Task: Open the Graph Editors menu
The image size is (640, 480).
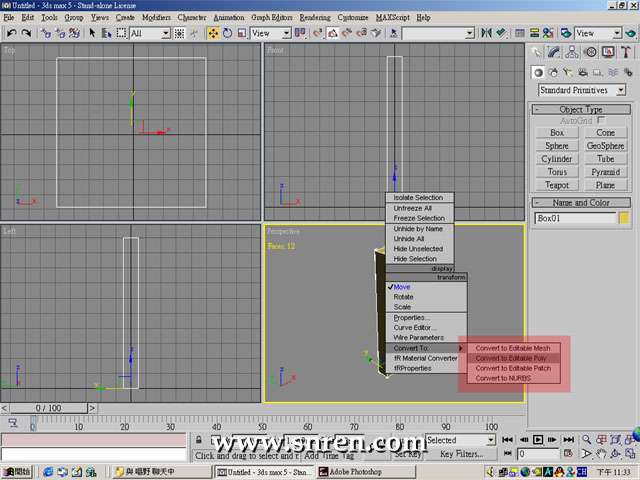Action: pyautogui.click(x=271, y=18)
